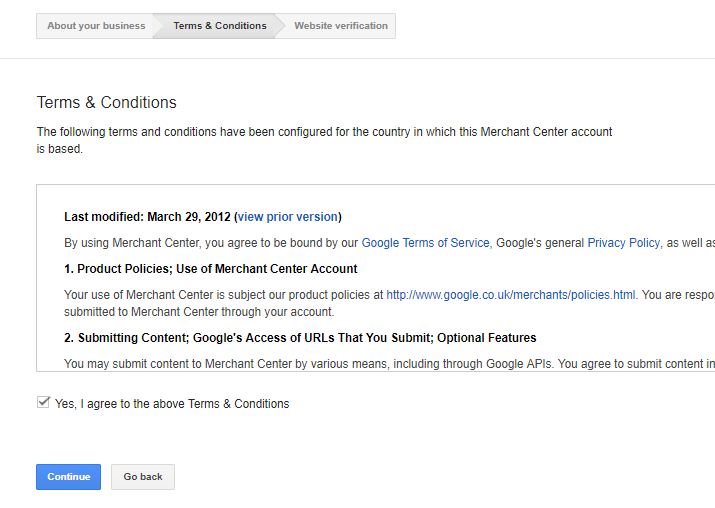Image resolution: width=715 pixels, height=508 pixels.
Task: Click the blue Continue button
Action: click(68, 477)
